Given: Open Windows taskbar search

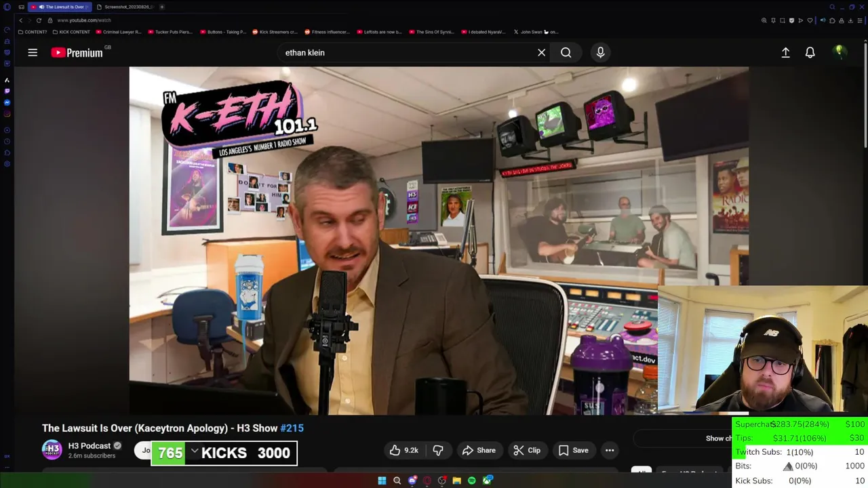Looking at the screenshot, I should [397, 481].
